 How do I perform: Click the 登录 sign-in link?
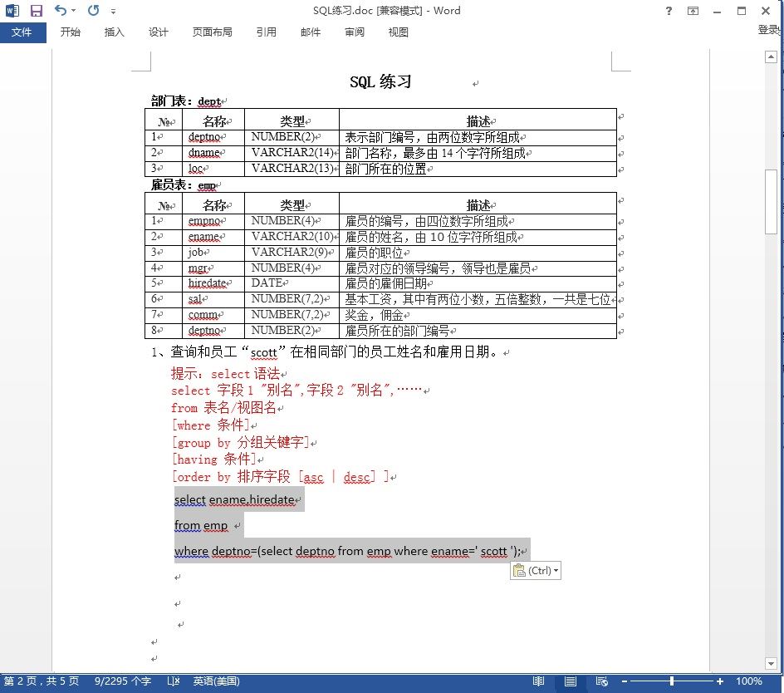click(x=769, y=30)
